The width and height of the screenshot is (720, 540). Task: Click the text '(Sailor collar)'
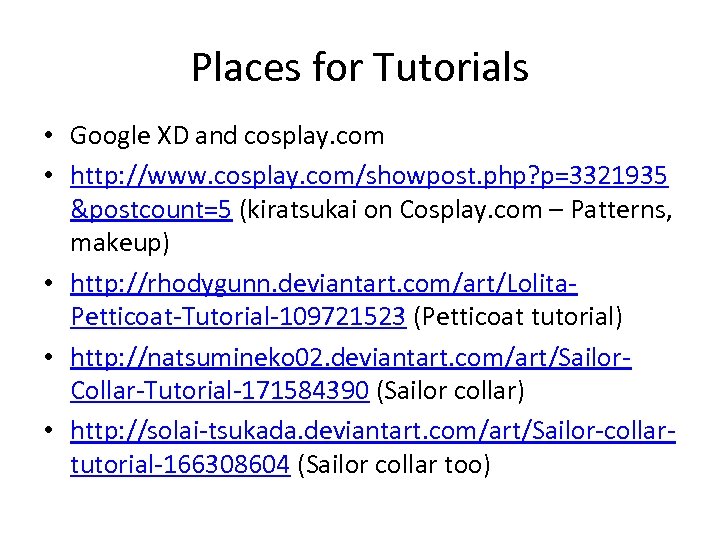click(450, 391)
